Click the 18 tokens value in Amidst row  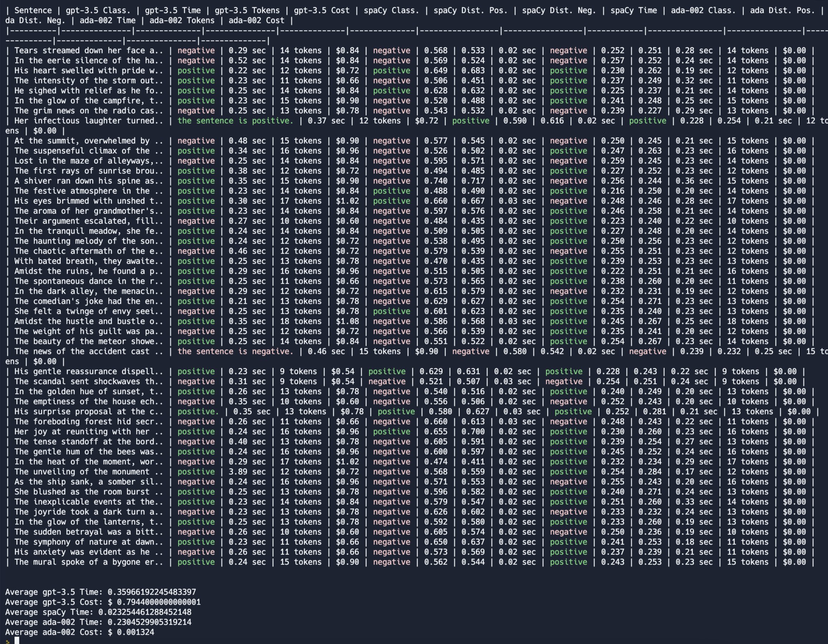300,321
